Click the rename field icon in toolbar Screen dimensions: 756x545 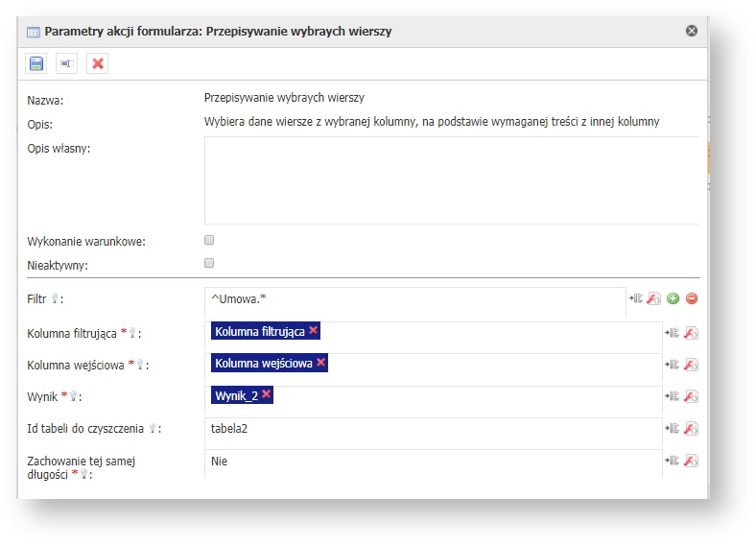pos(66,63)
